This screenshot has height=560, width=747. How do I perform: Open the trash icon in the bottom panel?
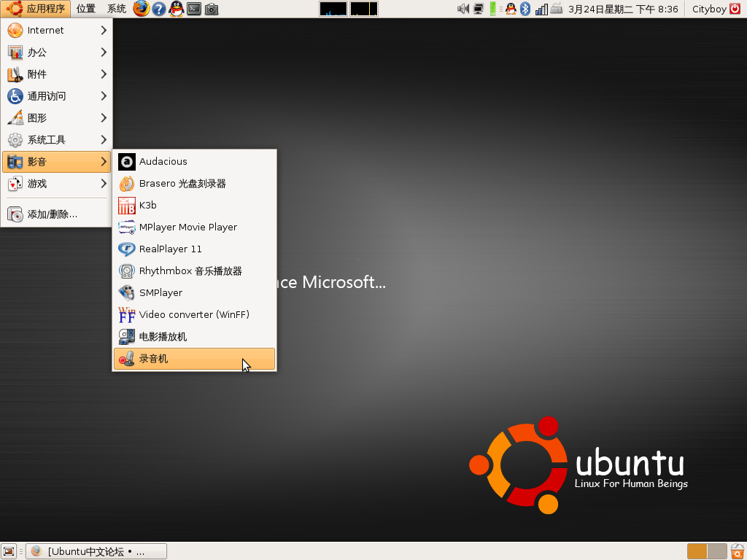(737, 551)
